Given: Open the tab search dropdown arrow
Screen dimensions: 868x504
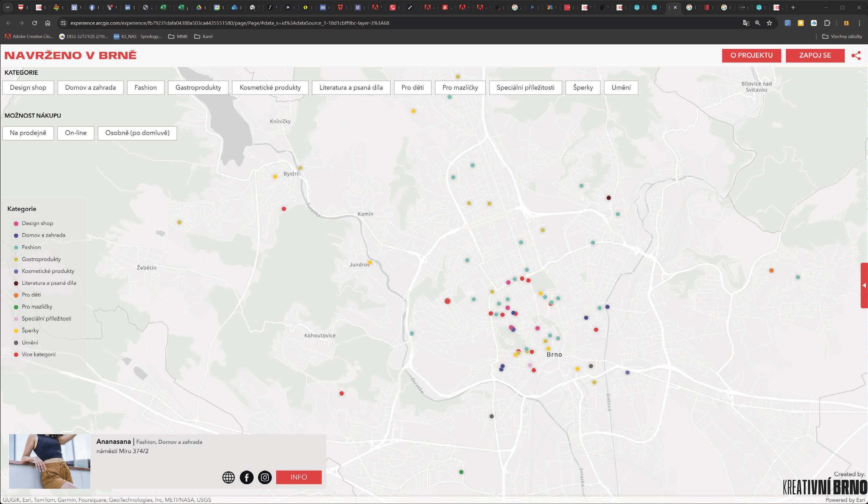Looking at the screenshot, I should tap(7, 7).
